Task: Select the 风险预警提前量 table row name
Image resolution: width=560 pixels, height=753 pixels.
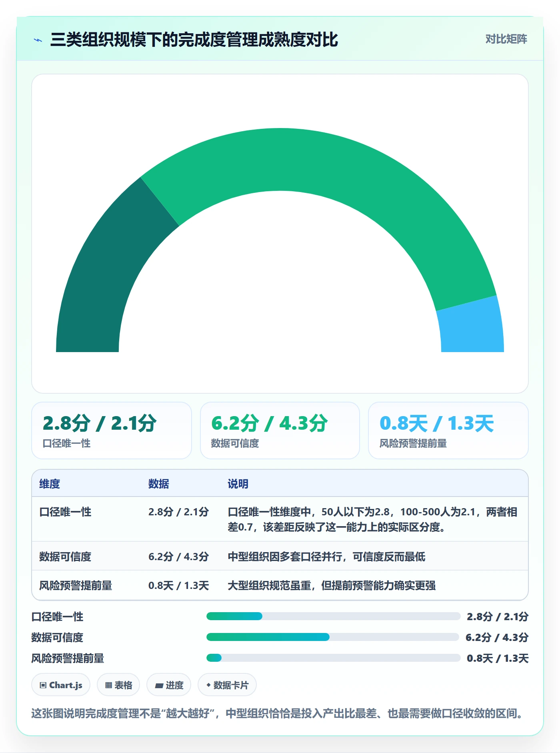Action: coord(76,585)
